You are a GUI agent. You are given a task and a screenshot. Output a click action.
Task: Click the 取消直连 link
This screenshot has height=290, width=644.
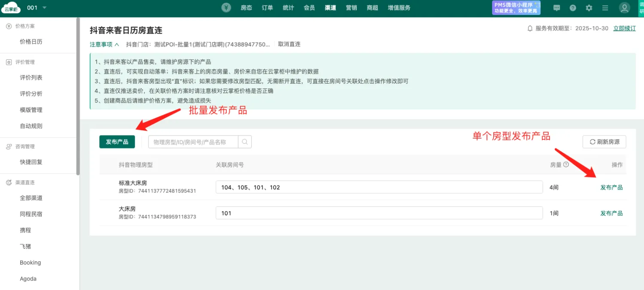(289, 44)
